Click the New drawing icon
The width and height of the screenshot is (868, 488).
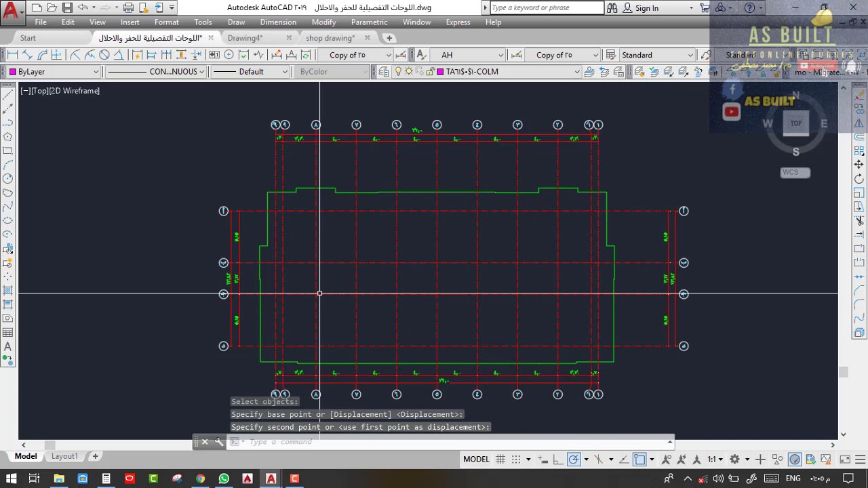tap(37, 8)
